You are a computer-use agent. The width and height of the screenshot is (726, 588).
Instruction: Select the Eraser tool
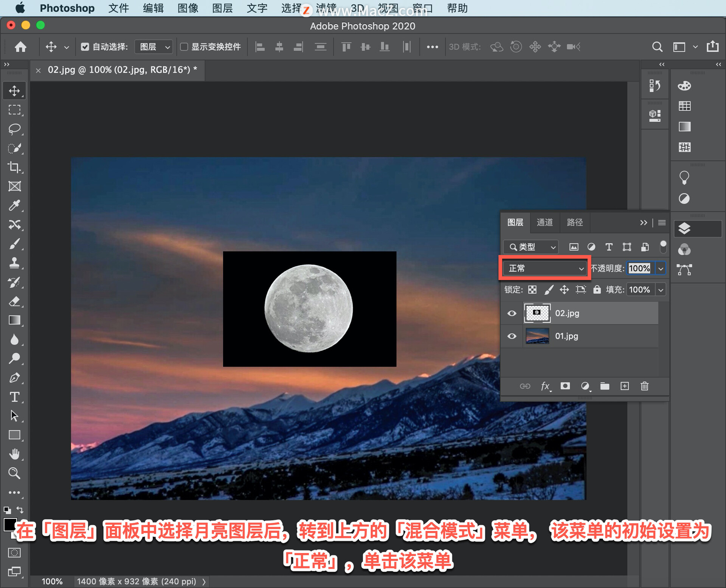14,301
